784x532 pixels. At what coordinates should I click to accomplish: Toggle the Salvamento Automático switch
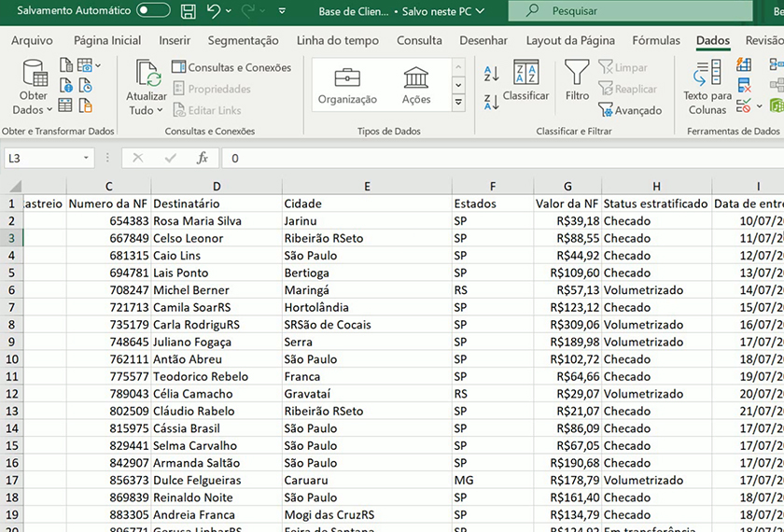153,11
